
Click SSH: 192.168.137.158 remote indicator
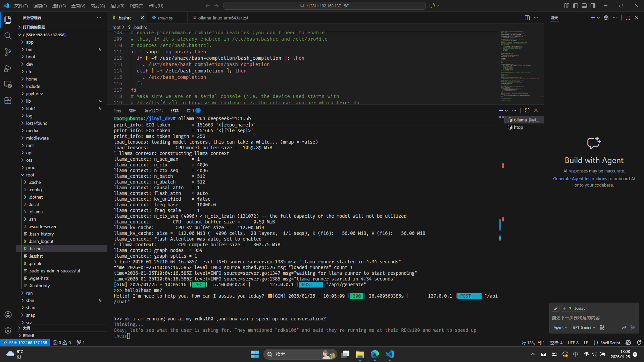(25, 343)
